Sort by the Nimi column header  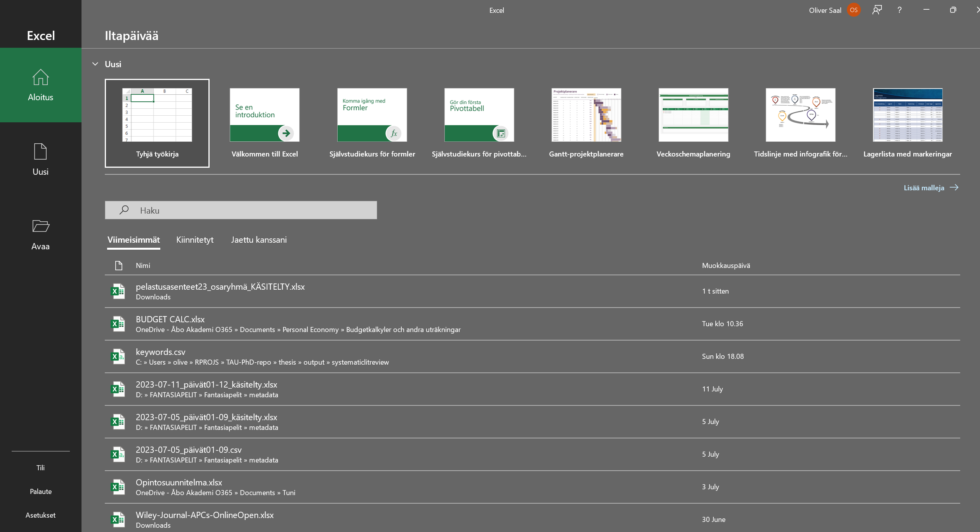(x=143, y=266)
